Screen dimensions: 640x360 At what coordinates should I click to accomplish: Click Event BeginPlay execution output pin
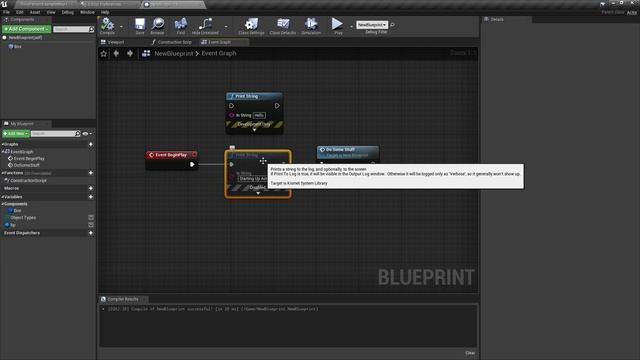(x=192, y=164)
